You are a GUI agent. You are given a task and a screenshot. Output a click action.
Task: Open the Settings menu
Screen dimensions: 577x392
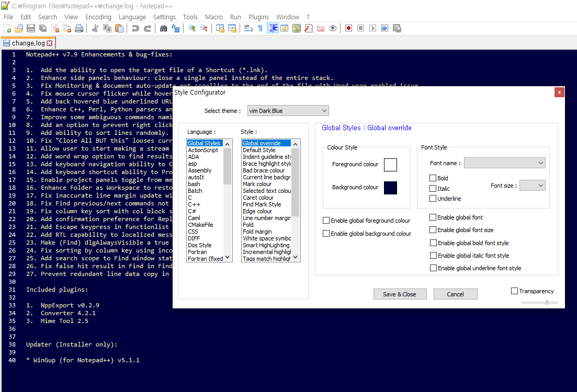tap(164, 17)
